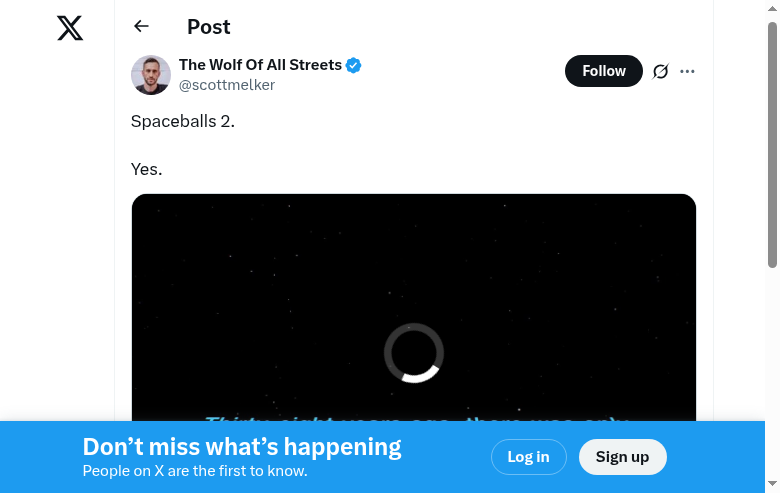Click the blue caption text in video
The height and width of the screenshot is (493, 780).
coord(414,417)
